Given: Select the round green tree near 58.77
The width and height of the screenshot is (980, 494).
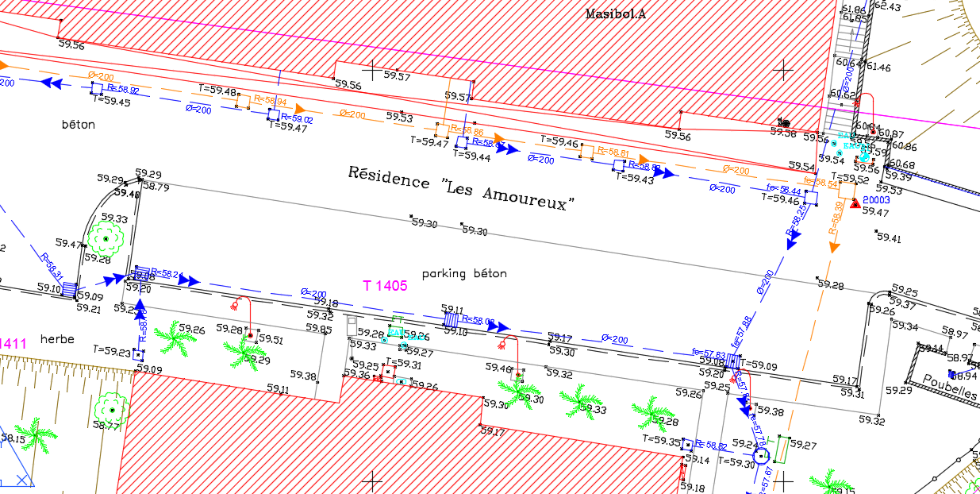Looking at the screenshot, I should [113, 409].
